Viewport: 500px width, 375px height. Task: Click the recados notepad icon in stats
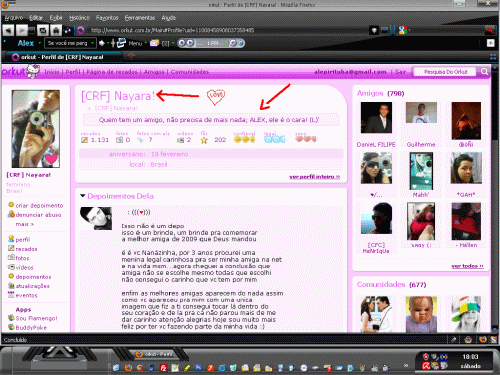84,140
